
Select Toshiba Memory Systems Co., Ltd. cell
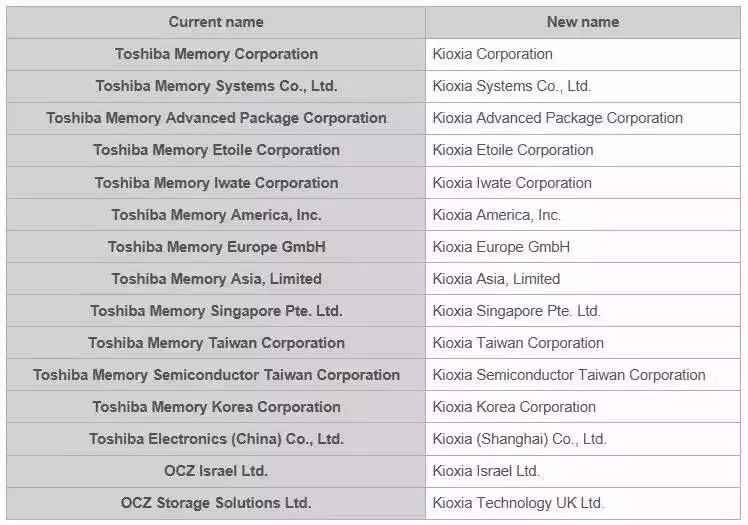pos(216,86)
